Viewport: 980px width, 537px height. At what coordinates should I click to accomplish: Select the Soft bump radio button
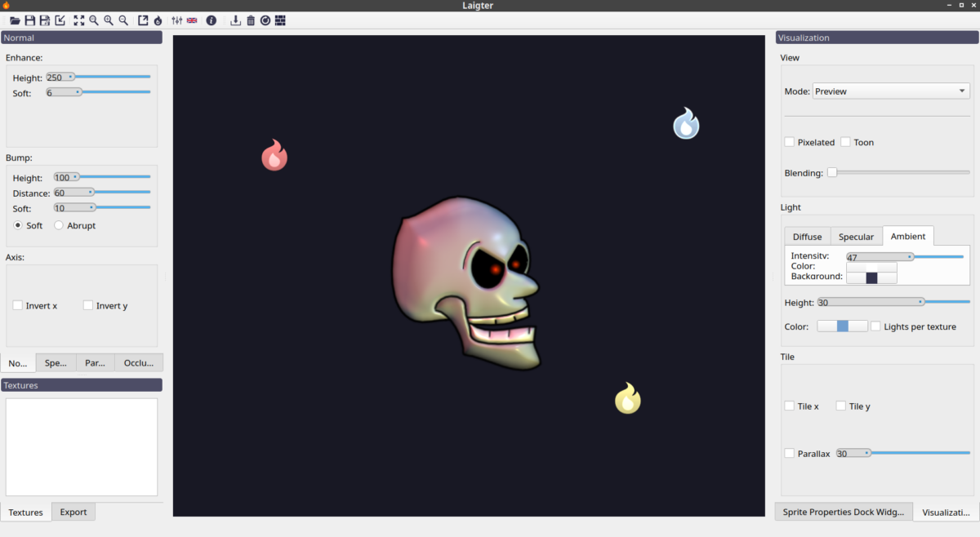click(x=18, y=225)
